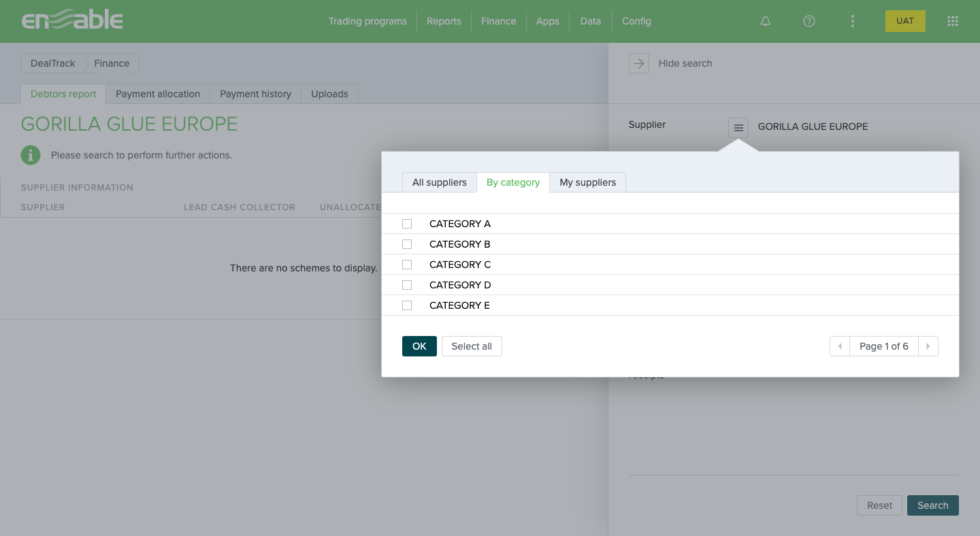Open the Payment allocation tab
This screenshot has width=980, height=536.
[x=158, y=94]
